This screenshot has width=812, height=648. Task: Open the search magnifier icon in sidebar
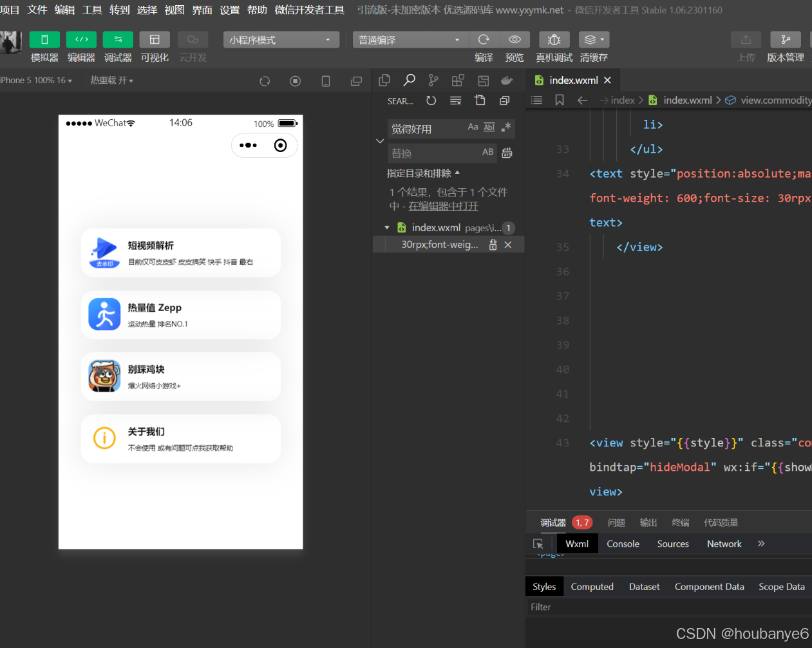(x=409, y=81)
